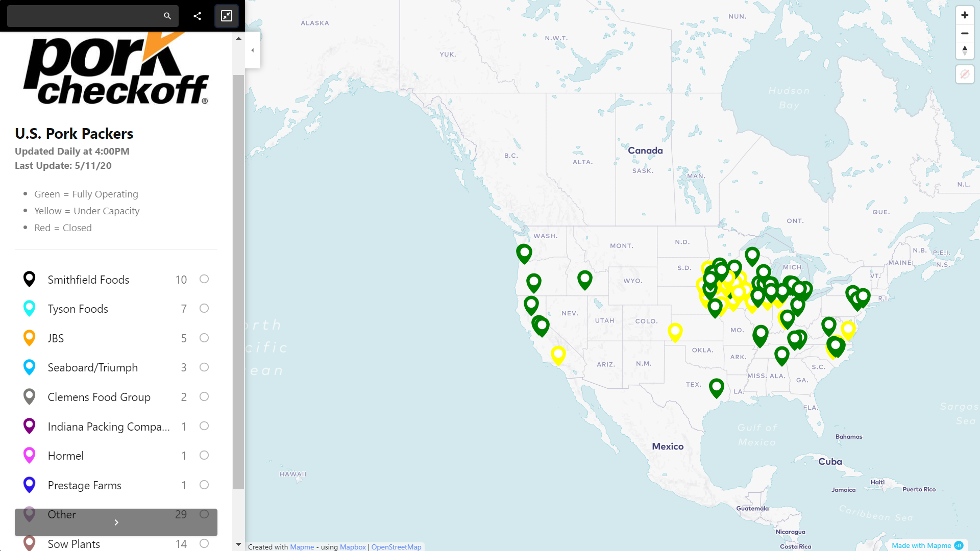Select the yellow marker in southern California
Viewport: 980px width, 551px height.
coord(558,355)
